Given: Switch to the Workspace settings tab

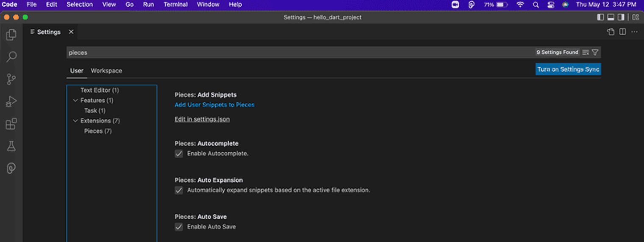Looking at the screenshot, I should (x=106, y=71).
